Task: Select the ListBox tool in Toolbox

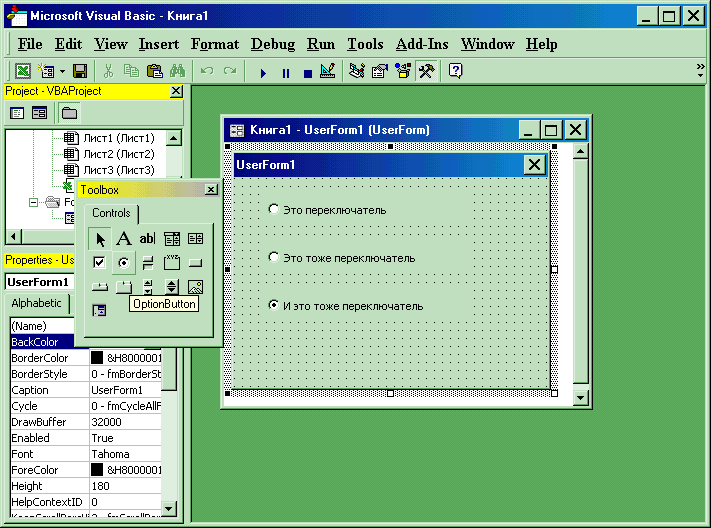Action: pyautogui.click(x=195, y=239)
